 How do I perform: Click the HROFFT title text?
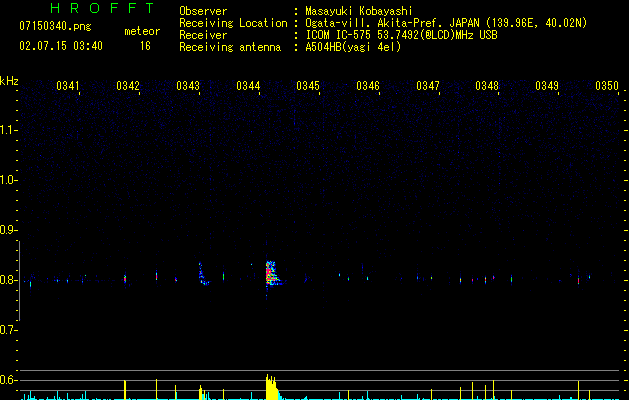pos(102,8)
